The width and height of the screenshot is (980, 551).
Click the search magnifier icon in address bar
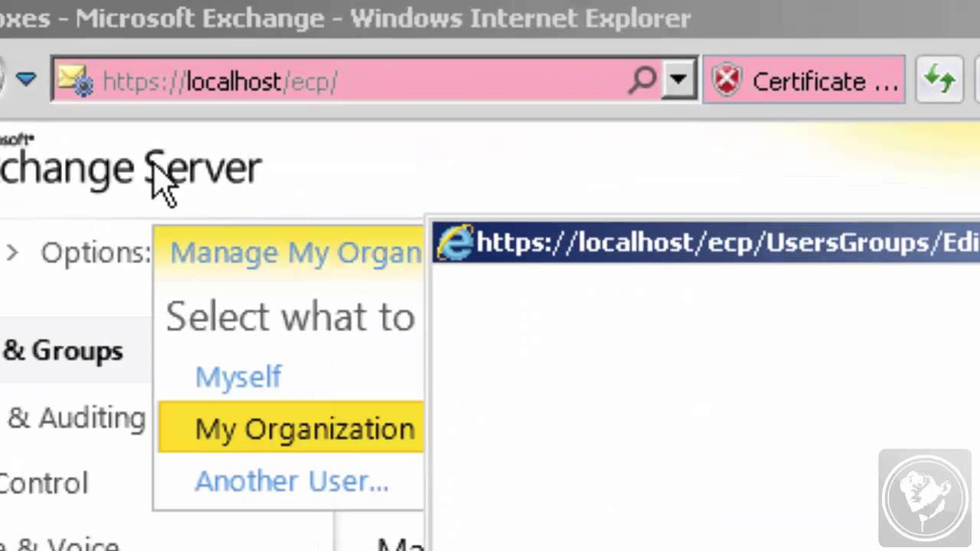click(642, 80)
